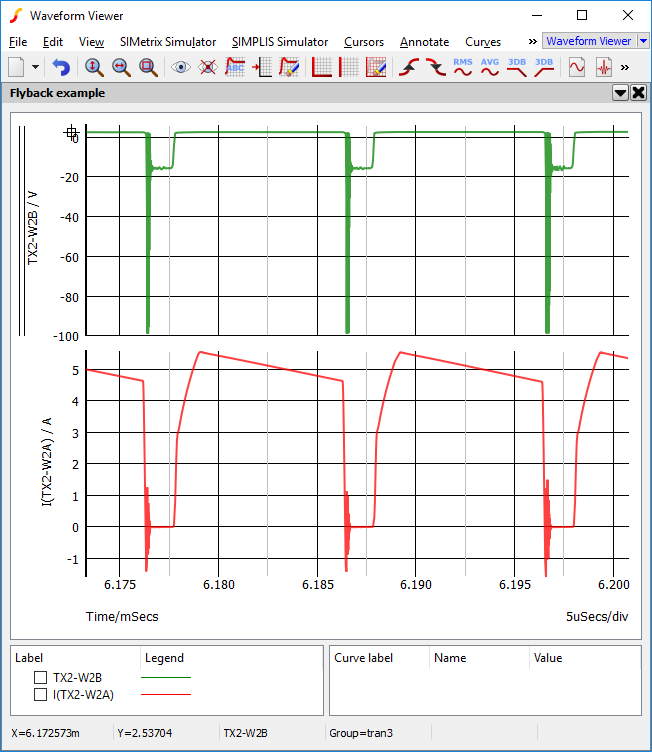
Task: Click the Undo zoom arrow icon
Action: point(62,67)
